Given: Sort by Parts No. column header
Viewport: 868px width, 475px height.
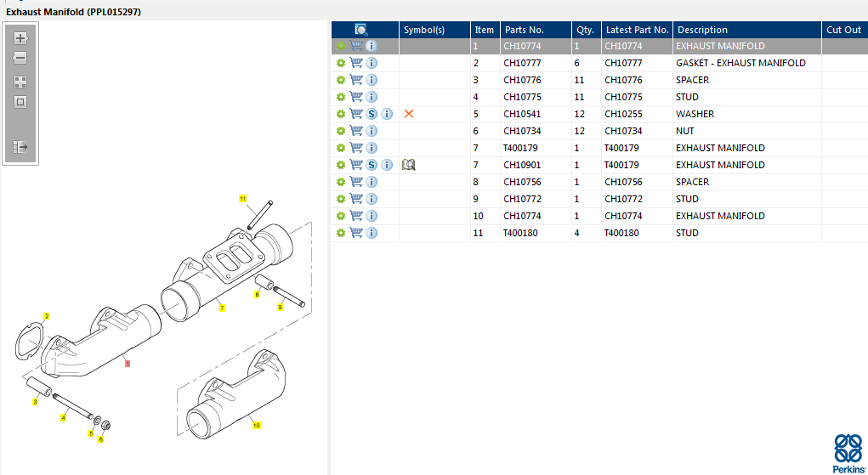Looking at the screenshot, I should coord(536,30).
